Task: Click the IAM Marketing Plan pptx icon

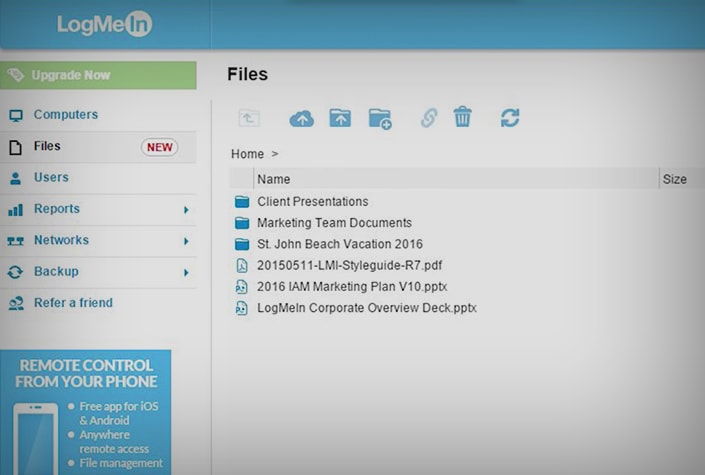Action: [x=242, y=287]
